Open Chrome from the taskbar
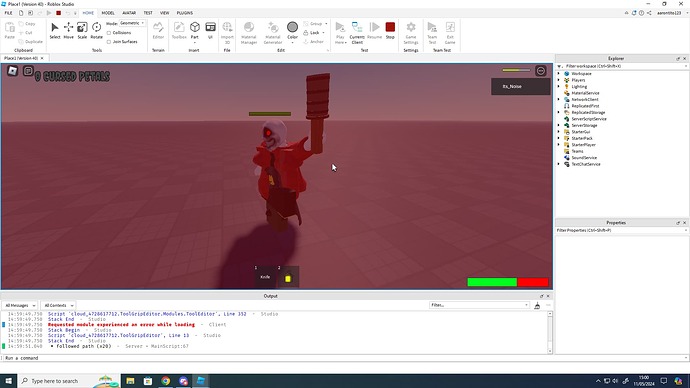 pos(165,381)
